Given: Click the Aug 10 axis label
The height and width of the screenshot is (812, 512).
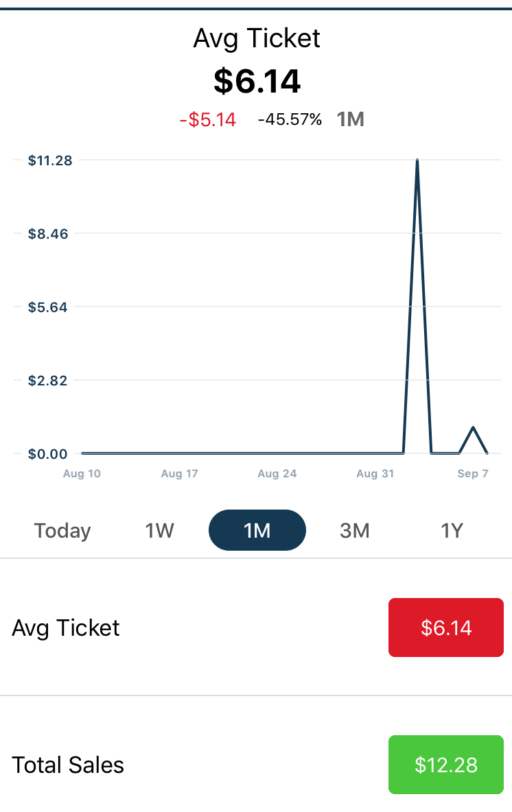Looking at the screenshot, I should [82, 473].
